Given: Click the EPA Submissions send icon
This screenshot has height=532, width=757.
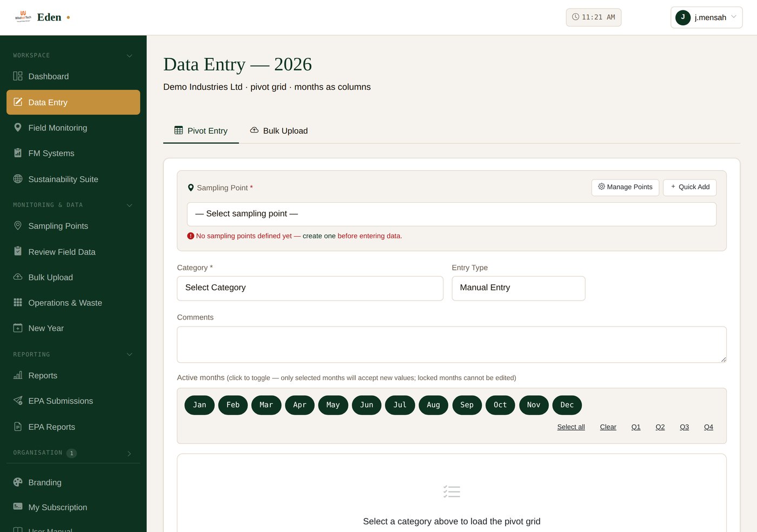Looking at the screenshot, I should tap(18, 401).
